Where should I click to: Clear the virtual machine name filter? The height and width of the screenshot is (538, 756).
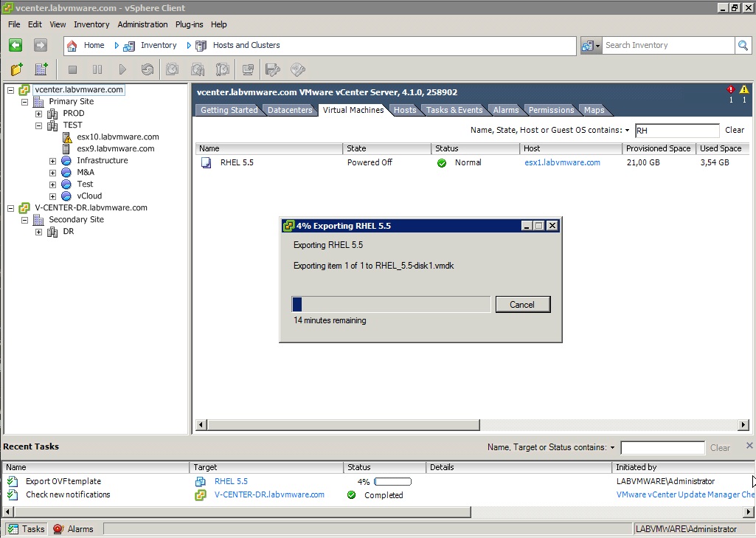pyautogui.click(x=735, y=131)
